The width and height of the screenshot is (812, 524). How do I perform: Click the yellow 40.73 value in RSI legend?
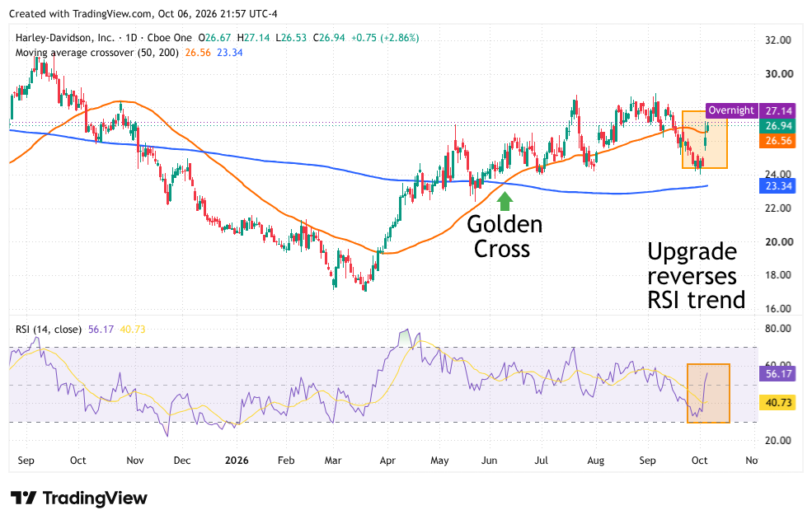[133, 330]
